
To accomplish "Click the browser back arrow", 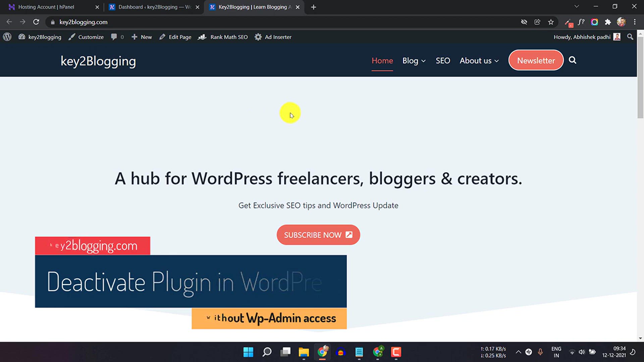I will click(x=9, y=22).
